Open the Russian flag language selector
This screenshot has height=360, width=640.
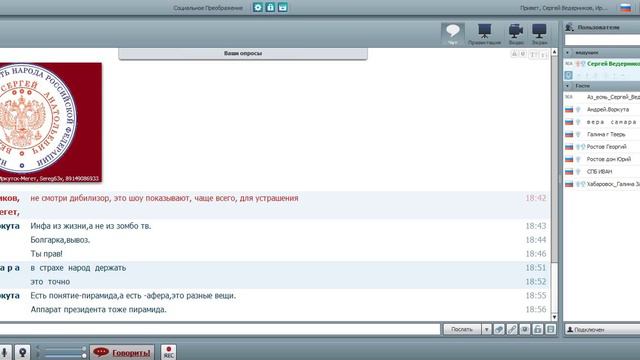coord(625,8)
